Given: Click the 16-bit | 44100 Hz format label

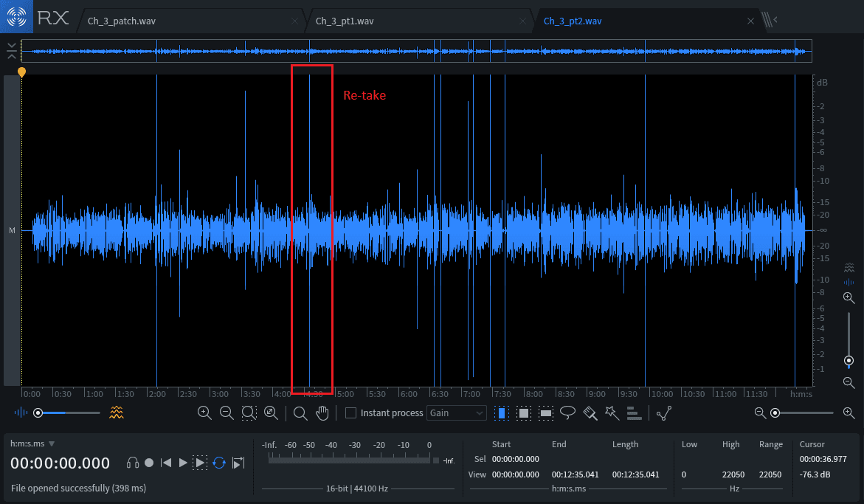Looking at the screenshot, I should [357, 488].
